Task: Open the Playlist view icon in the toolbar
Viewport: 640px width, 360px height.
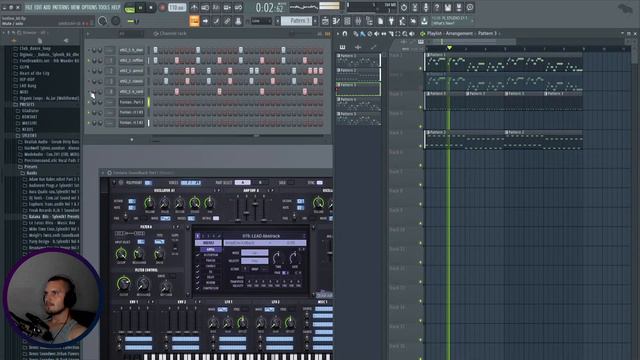Action: [325, 21]
